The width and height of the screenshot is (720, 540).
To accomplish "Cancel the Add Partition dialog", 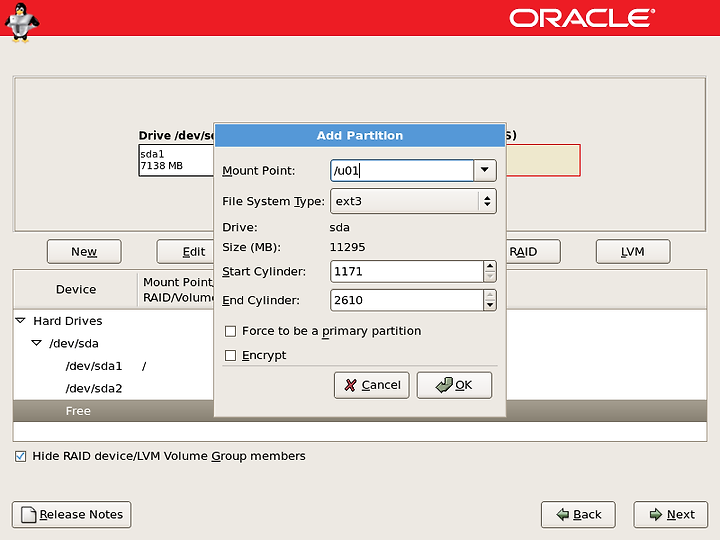I will point(371,385).
